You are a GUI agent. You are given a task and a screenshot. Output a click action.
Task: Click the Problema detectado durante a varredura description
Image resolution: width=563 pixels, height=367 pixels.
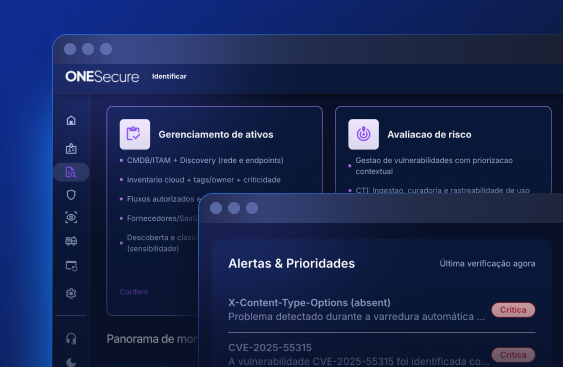click(x=357, y=317)
